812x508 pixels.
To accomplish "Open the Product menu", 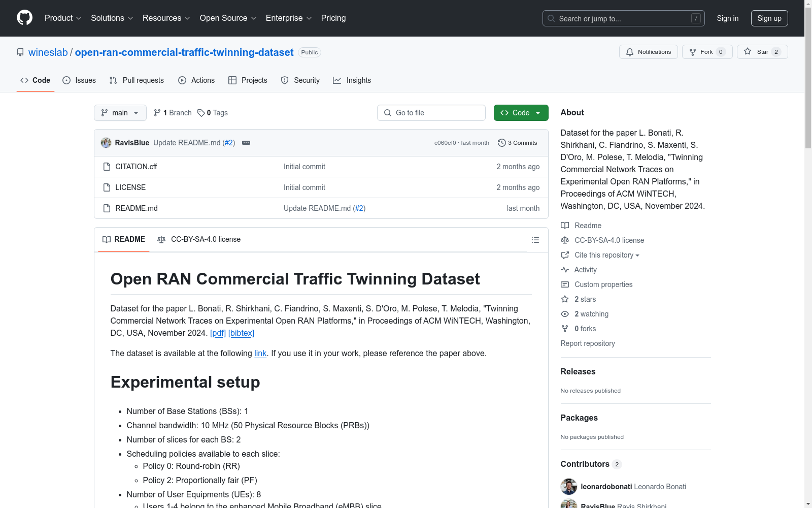I will 63,18.
